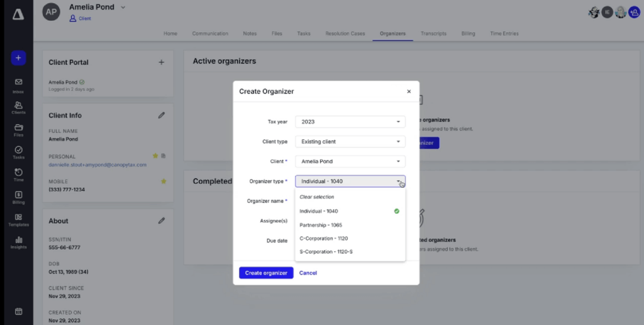
Task: Click the blue plus add button in sidebar
Action: tap(18, 58)
